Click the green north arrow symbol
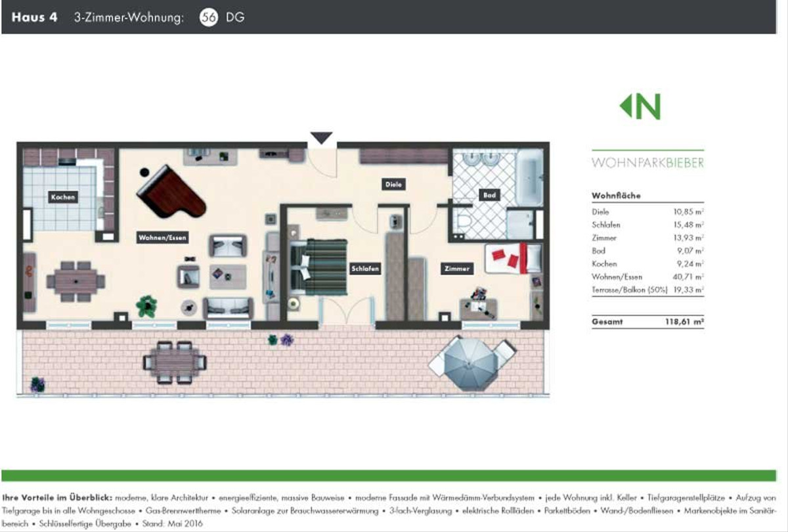 640,106
